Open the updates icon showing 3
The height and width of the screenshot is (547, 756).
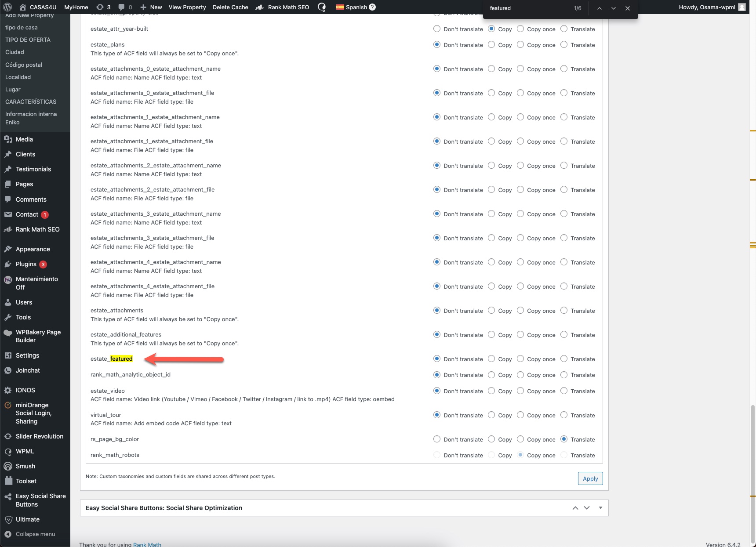click(100, 7)
